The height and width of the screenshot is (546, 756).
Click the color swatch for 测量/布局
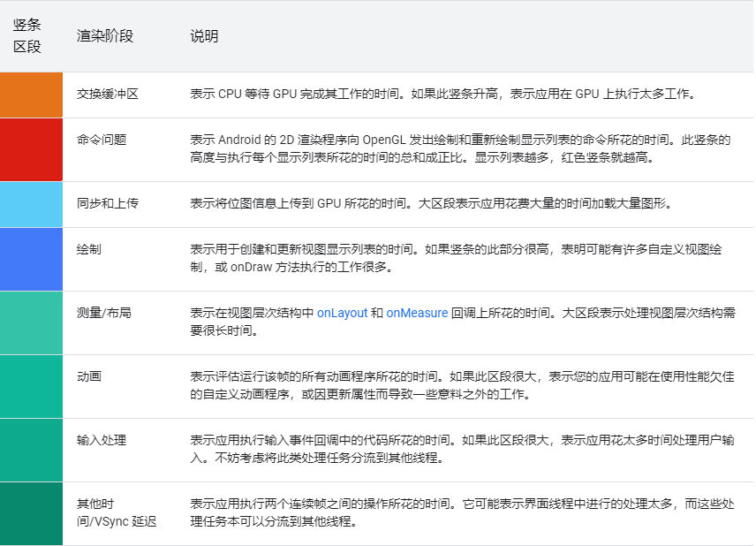31,322
